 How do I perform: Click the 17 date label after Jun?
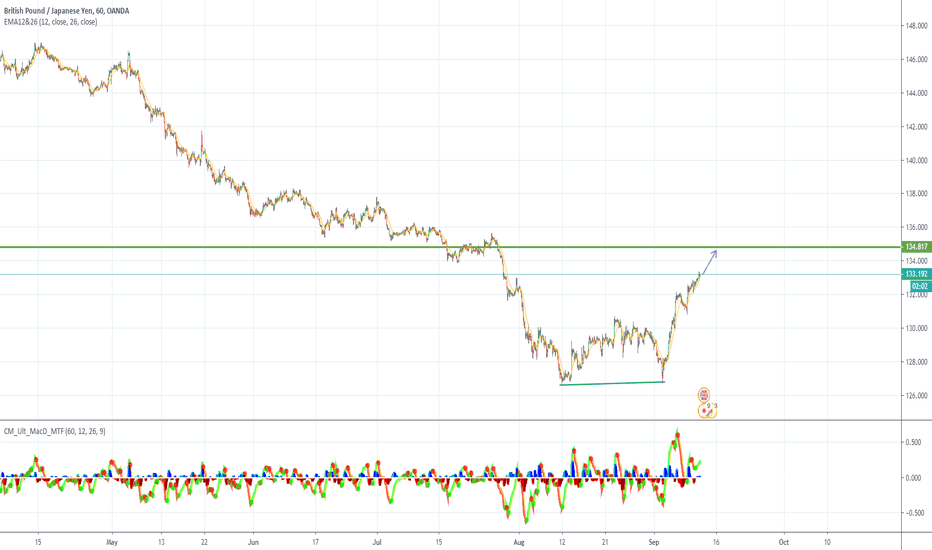[x=315, y=542]
